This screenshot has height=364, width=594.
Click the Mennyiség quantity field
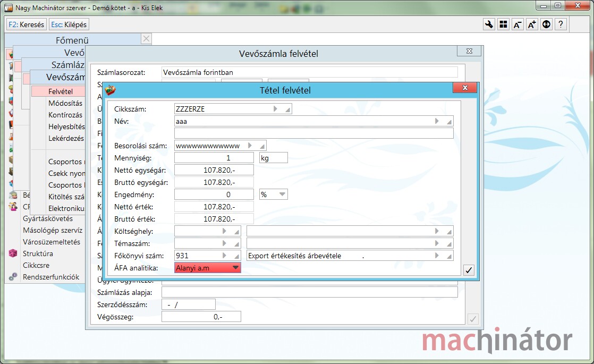tap(214, 158)
